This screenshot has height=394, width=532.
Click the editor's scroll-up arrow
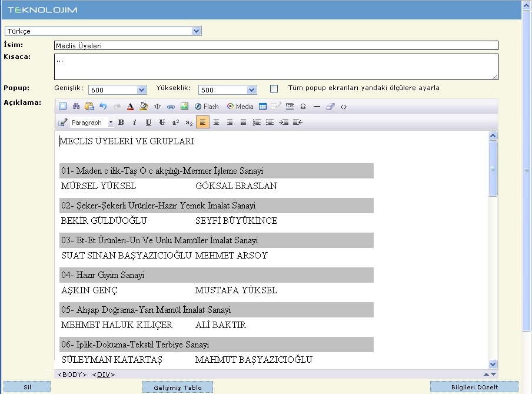point(493,136)
